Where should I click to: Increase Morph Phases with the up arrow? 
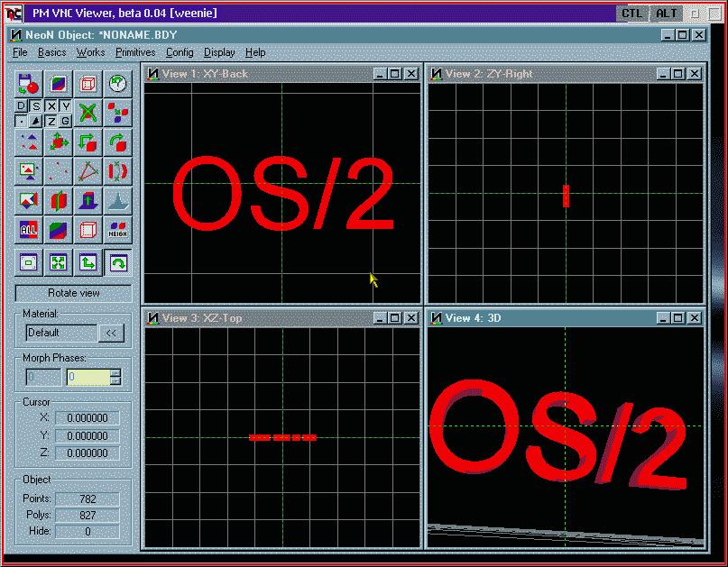tap(116, 372)
